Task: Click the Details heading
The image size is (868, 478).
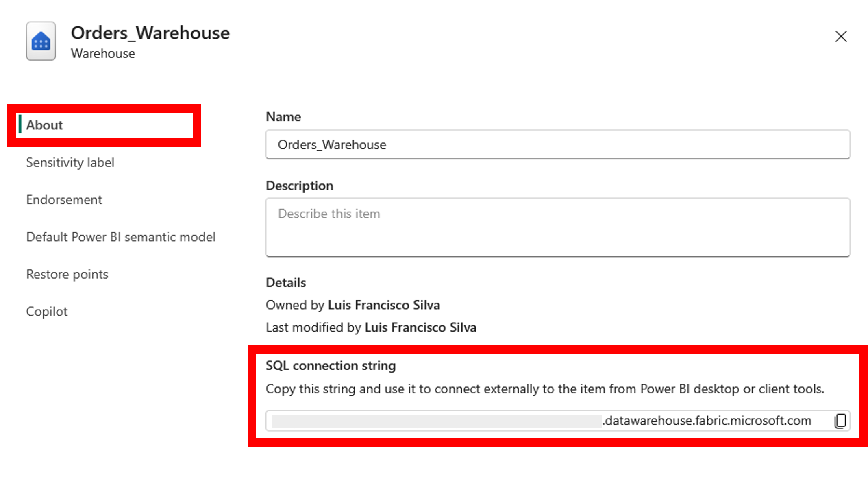Action: pyautogui.click(x=286, y=282)
